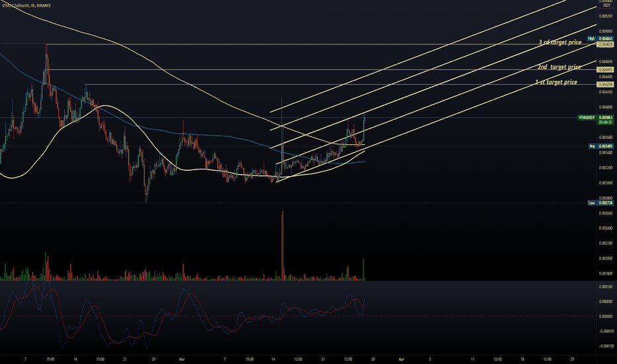Viewport: 617px width, 364px height.
Task: Select the '3 rd target price' annotation
Action: [560, 42]
